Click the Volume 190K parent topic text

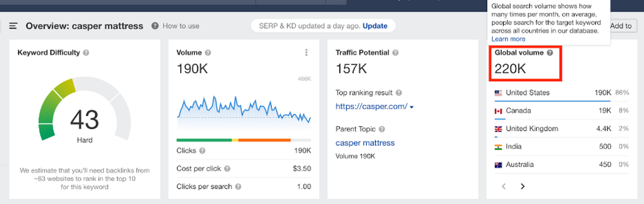tap(355, 156)
